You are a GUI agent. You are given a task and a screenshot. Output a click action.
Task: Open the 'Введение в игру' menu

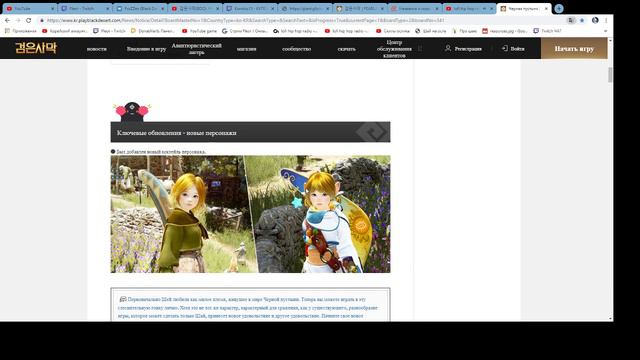(146, 49)
